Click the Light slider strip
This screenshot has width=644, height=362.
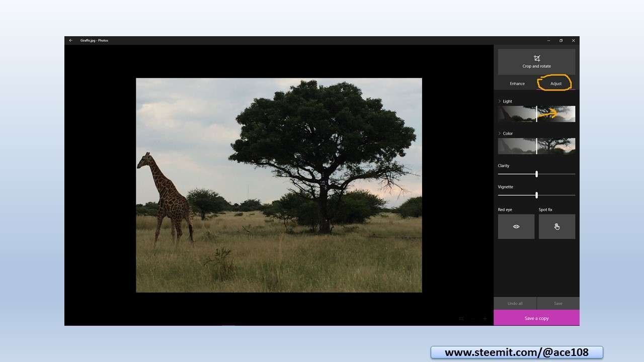point(536,114)
